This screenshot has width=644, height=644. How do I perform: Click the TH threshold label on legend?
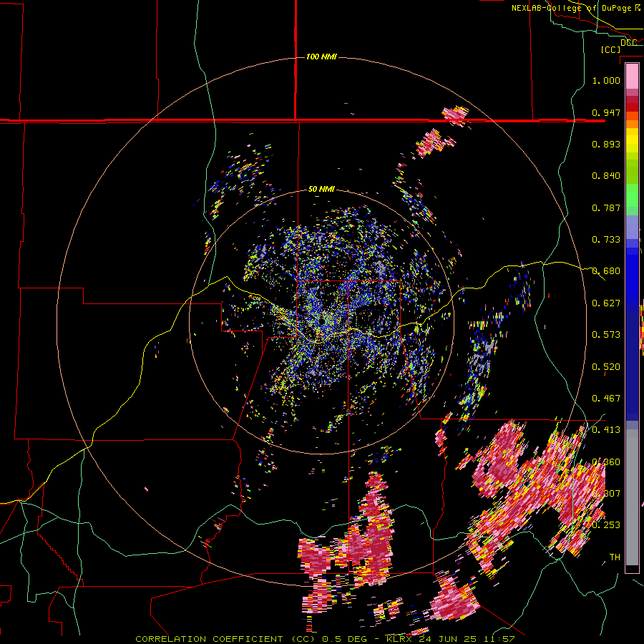coord(615,557)
